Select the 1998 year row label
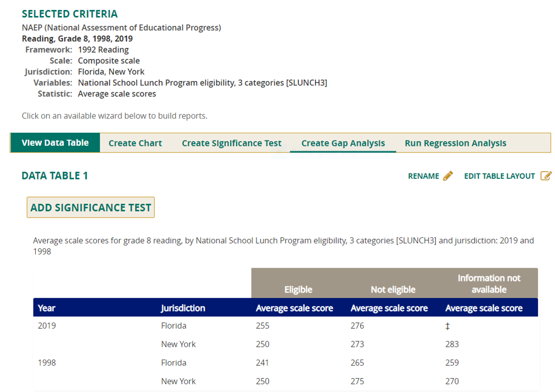555x392 pixels. pos(47,363)
